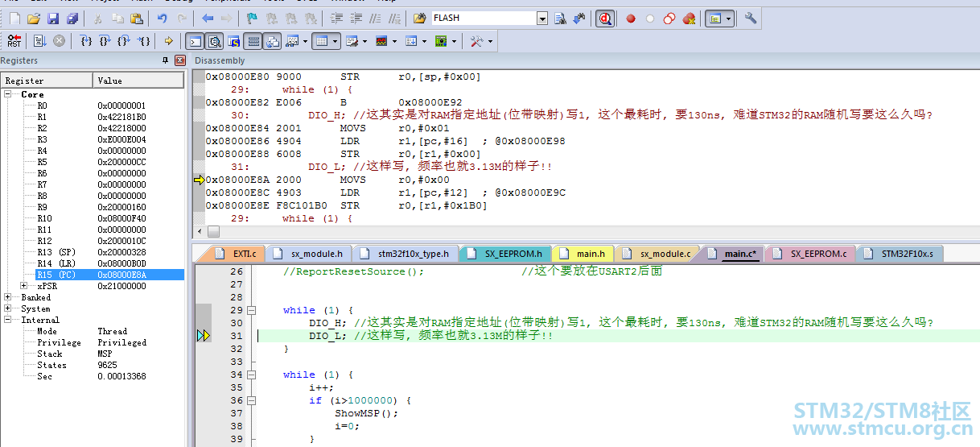Close the Registers panel

pyautogui.click(x=180, y=60)
